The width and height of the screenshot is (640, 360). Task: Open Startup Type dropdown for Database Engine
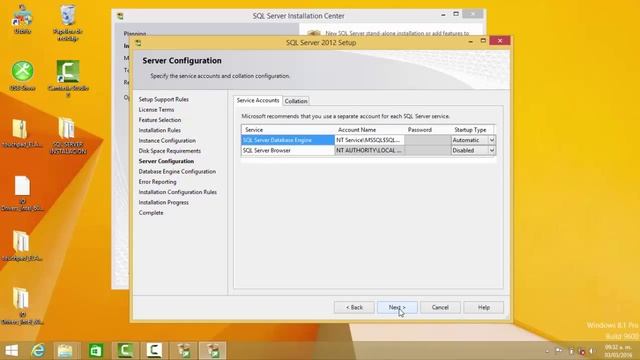[x=491, y=140]
